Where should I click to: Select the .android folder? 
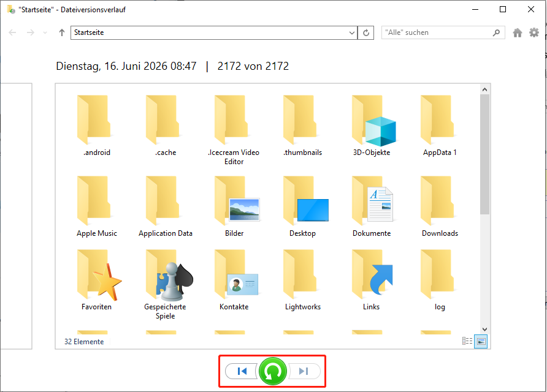tap(97, 126)
